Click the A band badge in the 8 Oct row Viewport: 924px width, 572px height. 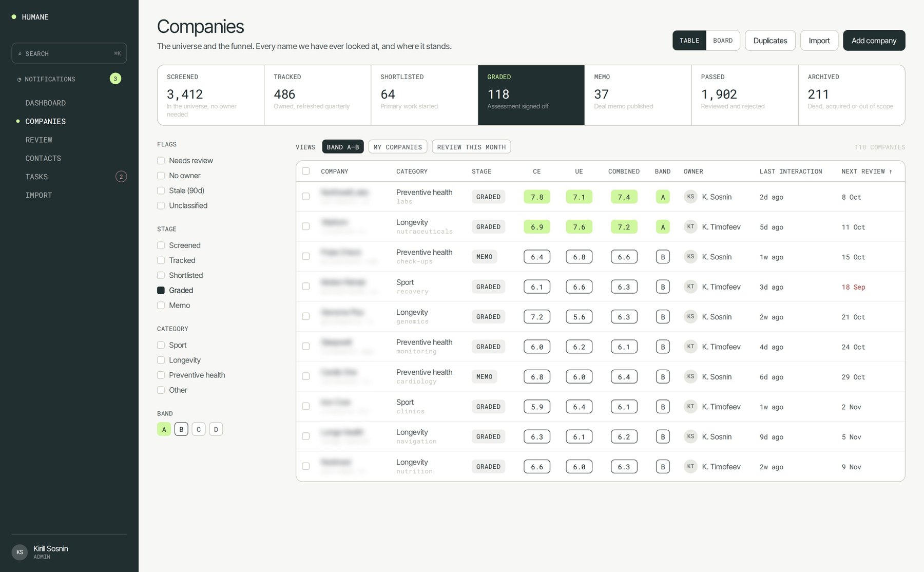pyautogui.click(x=663, y=197)
